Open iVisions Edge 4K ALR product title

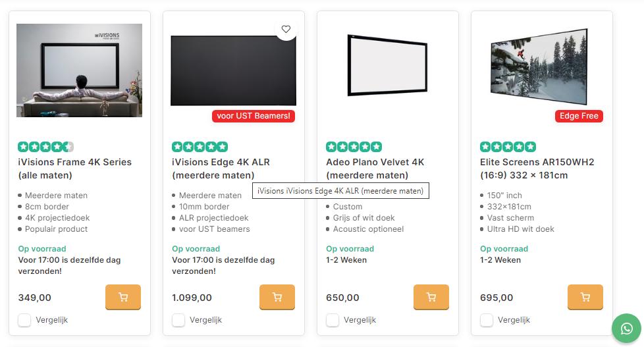pos(221,163)
